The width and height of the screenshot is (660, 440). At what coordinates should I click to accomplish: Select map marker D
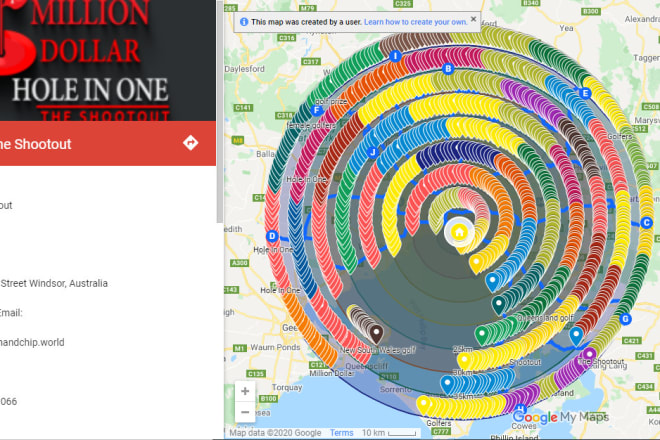[272, 236]
